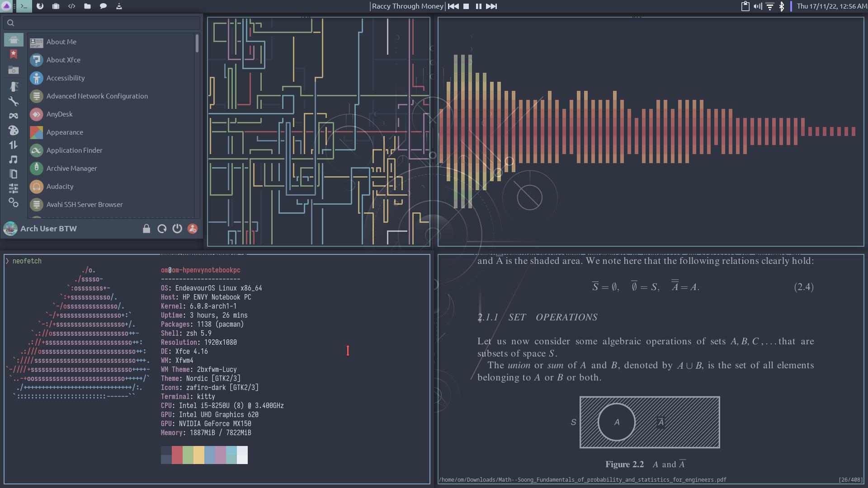868x488 pixels.
Task: Click the Bluetooth tray icon
Action: [781, 6]
